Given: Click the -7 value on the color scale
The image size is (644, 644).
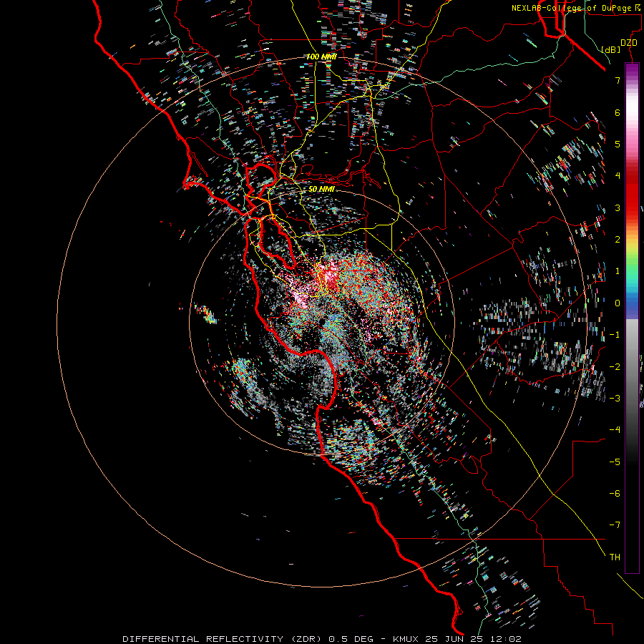Looking at the screenshot, I should point(615,525).
